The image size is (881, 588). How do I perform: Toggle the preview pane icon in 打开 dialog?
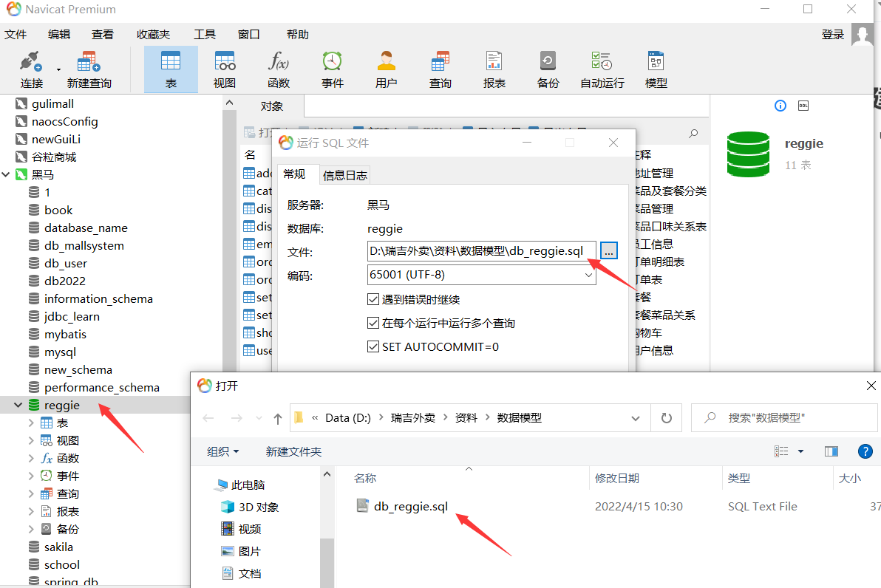coord(831,451)
